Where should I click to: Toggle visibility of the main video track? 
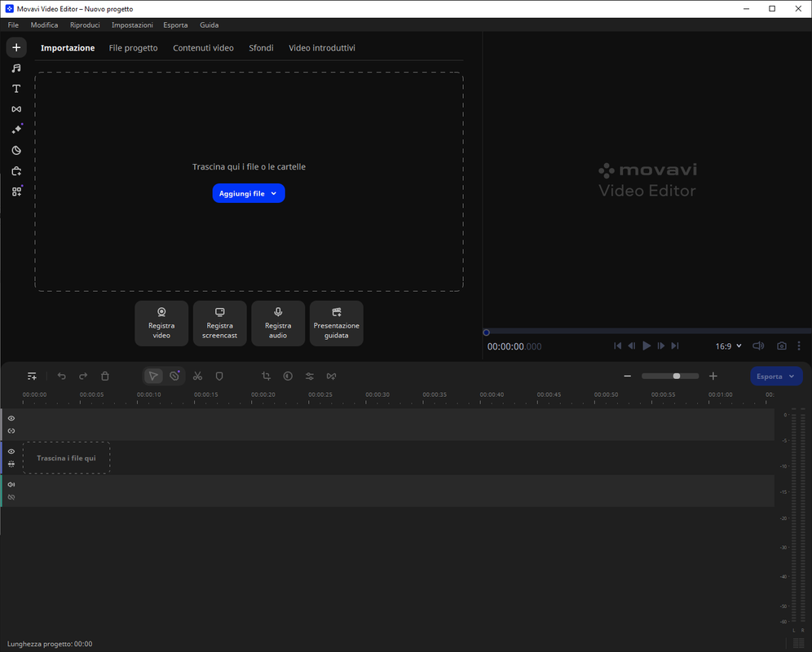[11, 452]
